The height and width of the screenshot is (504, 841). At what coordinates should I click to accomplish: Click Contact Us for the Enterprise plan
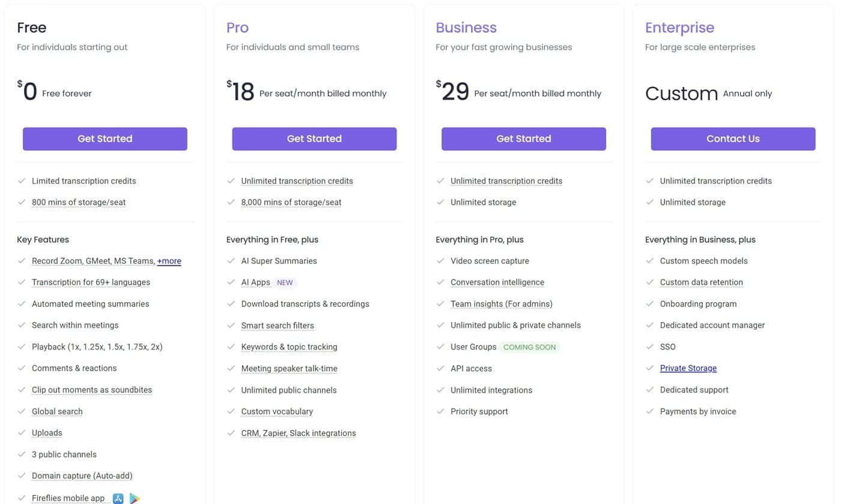point(733,139)
